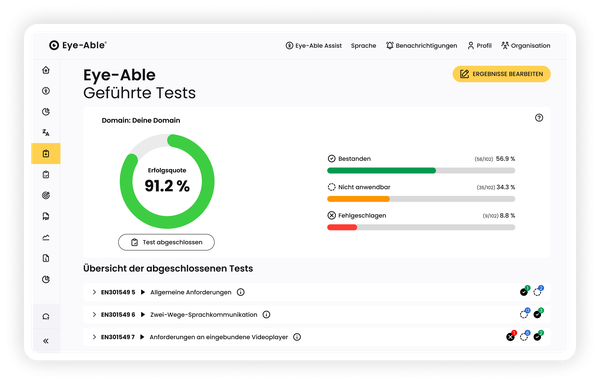Image resolution: width=600 pixels, height=383 pixels.
Task: Click the passed checkmark badge in the EN301549 5 row
Action: pos(525,291)
